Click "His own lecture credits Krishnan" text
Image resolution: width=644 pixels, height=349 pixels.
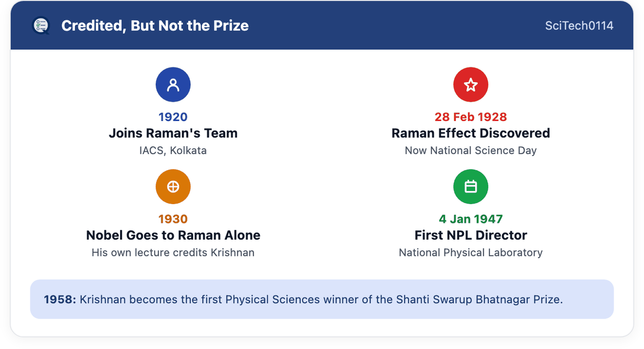tap(173, 253)
